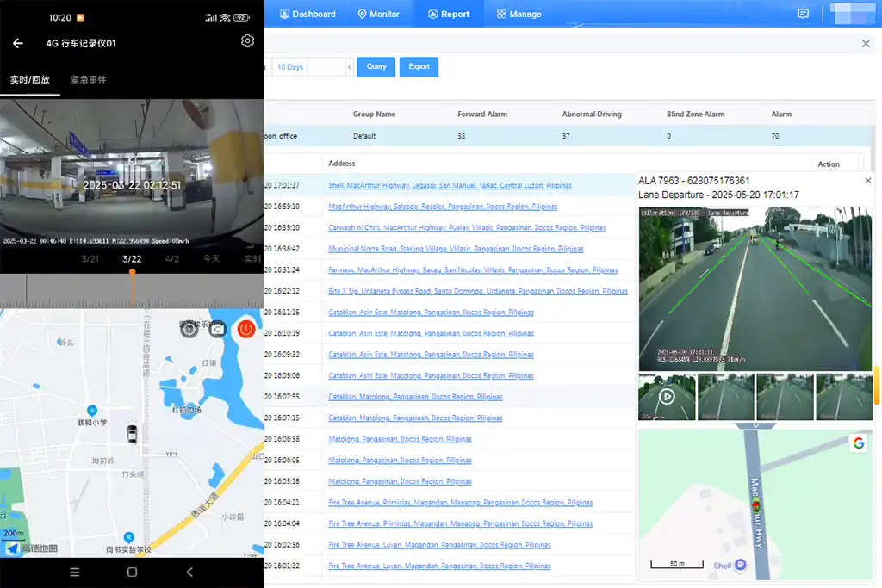Open 16:01:32 Fire Tree Avenue, Luyan link
Viewport: 882px width, 588px height.
[x=439, y=566]
